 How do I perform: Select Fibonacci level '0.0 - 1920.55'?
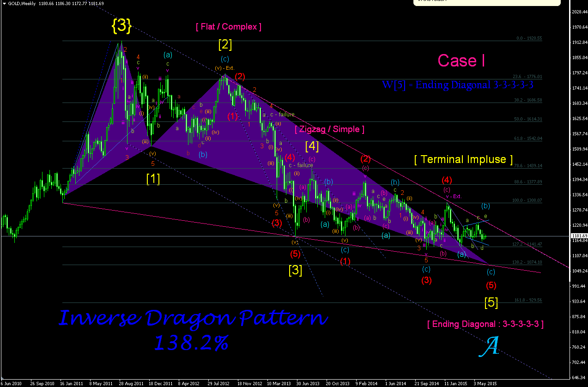pos(529,39)
